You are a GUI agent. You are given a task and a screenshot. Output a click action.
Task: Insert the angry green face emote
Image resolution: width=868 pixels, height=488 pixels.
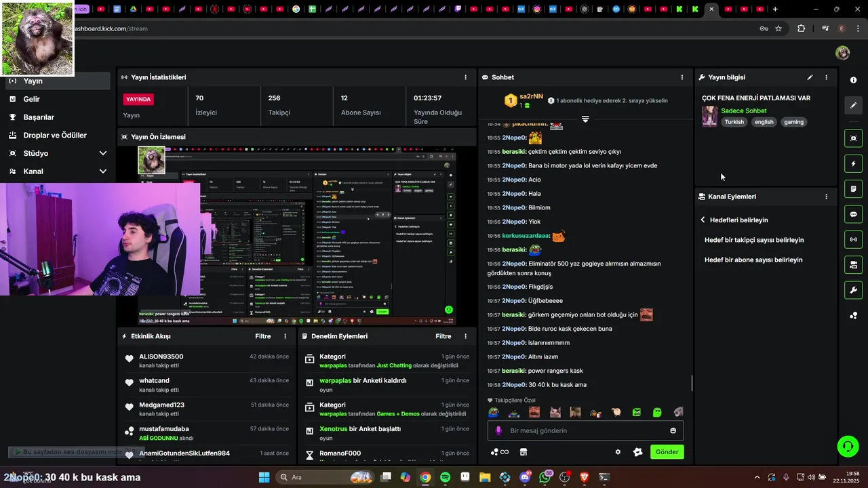point(637,412)
